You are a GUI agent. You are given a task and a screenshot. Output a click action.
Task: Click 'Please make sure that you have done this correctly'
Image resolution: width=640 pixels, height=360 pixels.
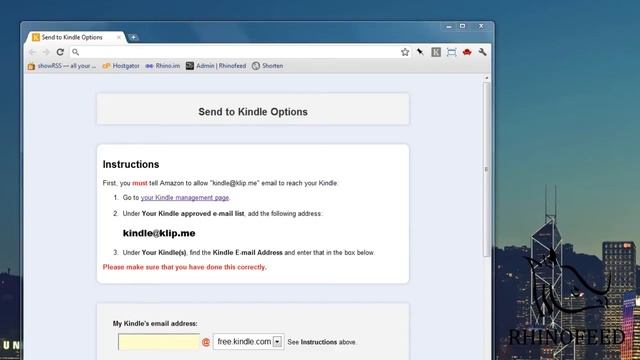184,267
